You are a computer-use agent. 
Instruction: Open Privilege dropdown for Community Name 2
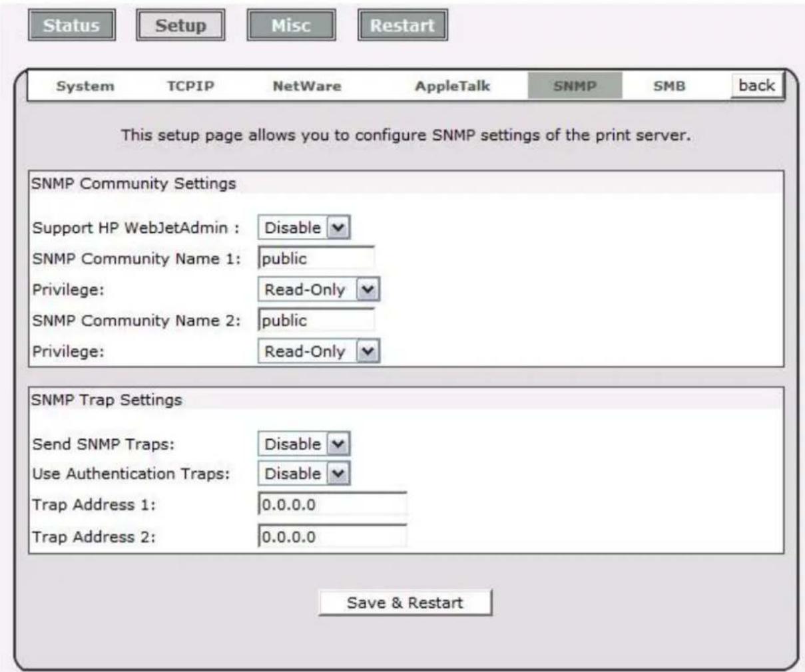319,351
